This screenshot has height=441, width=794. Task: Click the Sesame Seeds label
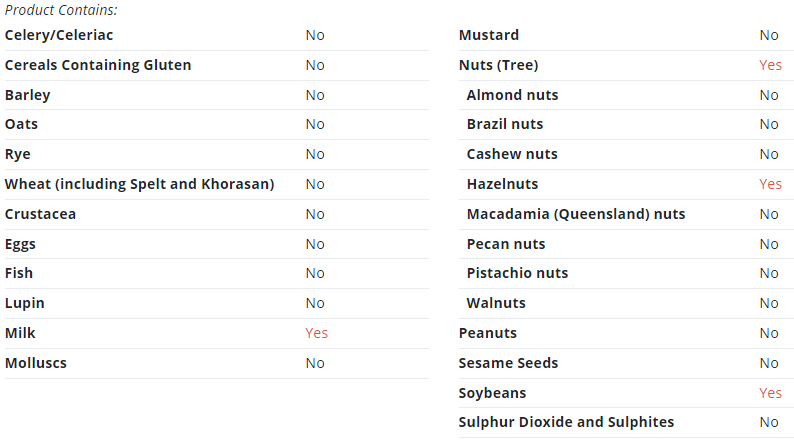(508, 363)
